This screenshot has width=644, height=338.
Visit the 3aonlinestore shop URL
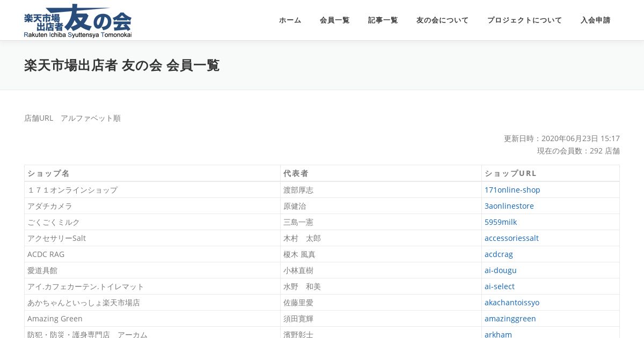pyautogui.click(x=509, y=206)
